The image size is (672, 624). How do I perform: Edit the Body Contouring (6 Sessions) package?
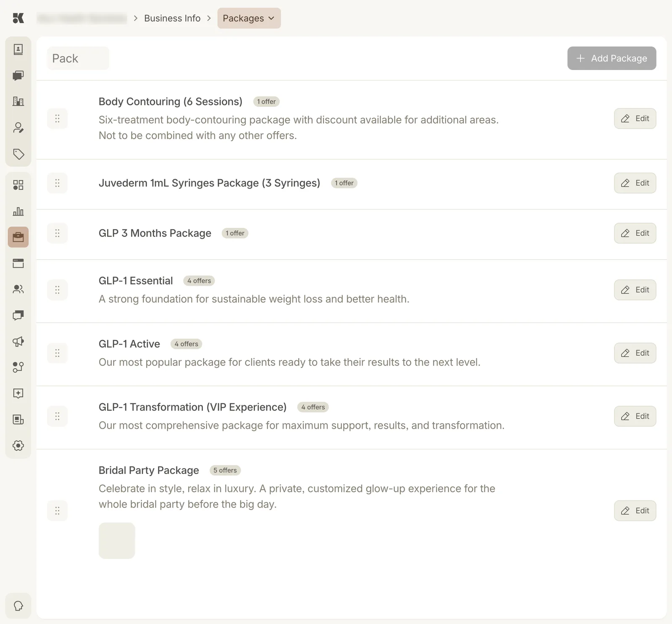635,118
